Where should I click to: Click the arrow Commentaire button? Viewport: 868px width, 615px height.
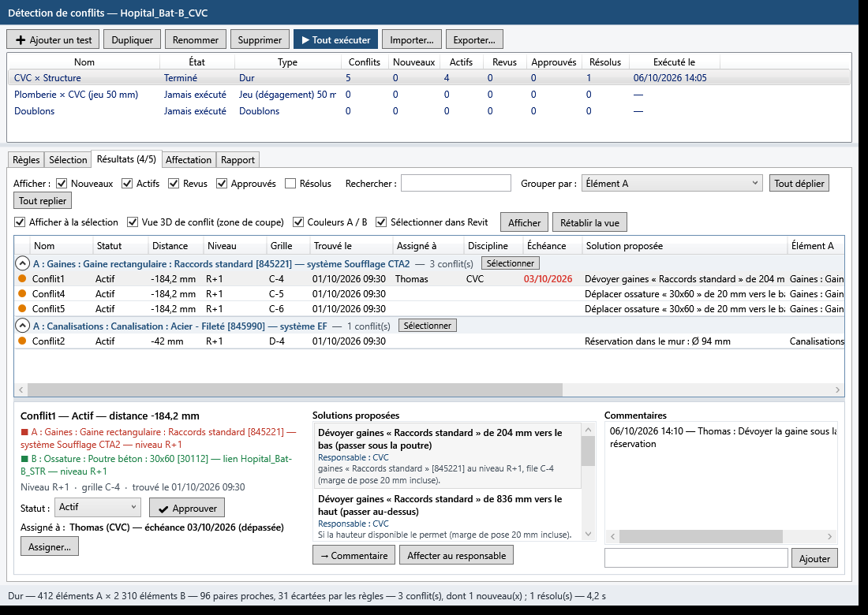(354, 555)
